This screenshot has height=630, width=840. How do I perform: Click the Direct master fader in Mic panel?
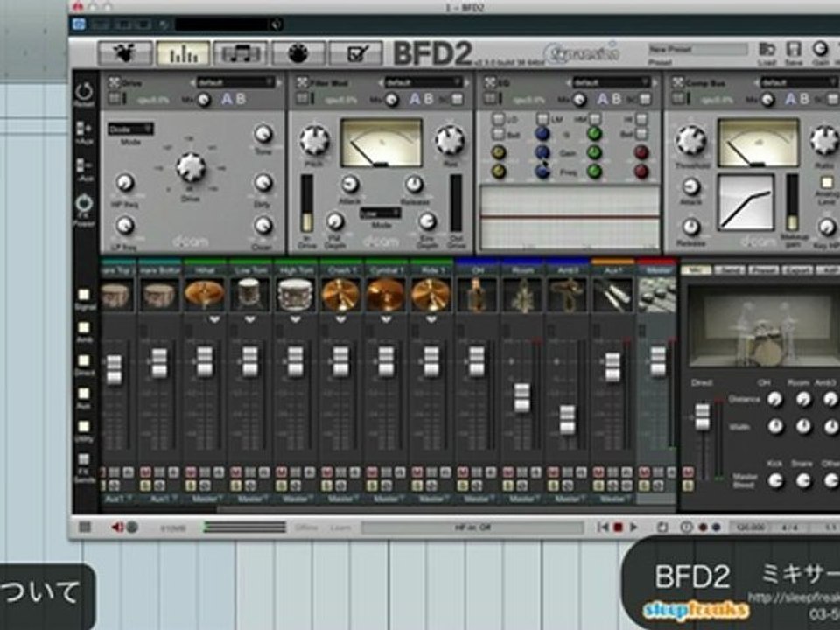coord(703,417)
